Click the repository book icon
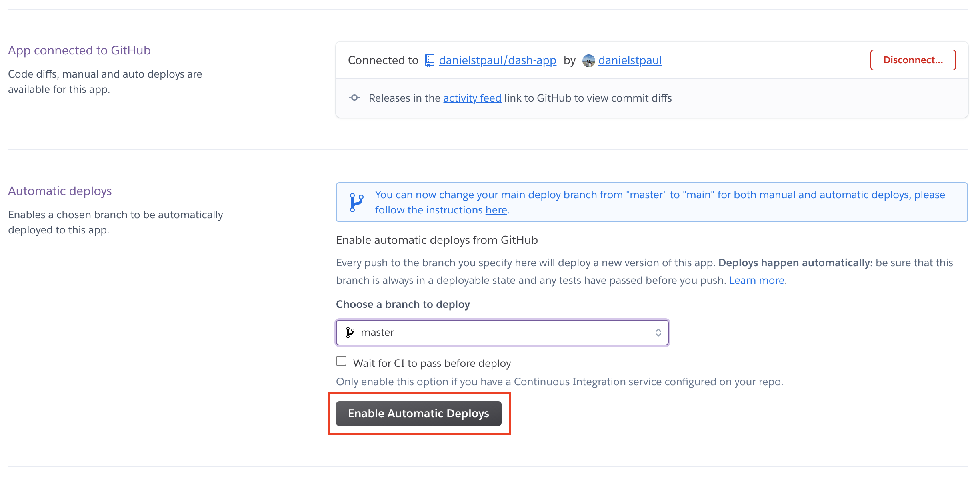Screen dimensions: 980x478 tap(429, 60)
